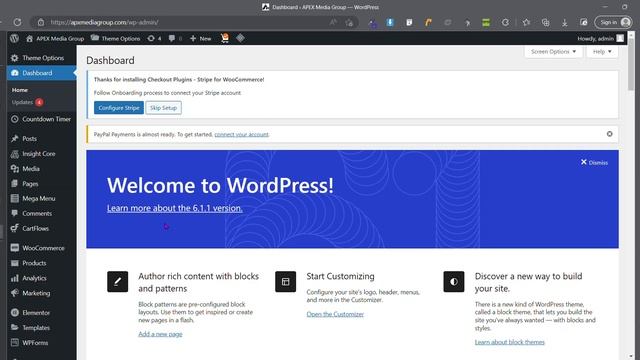The image size is (640, 360).
Task: Open Theme Options in top admin bar
Action: (116, 38)
